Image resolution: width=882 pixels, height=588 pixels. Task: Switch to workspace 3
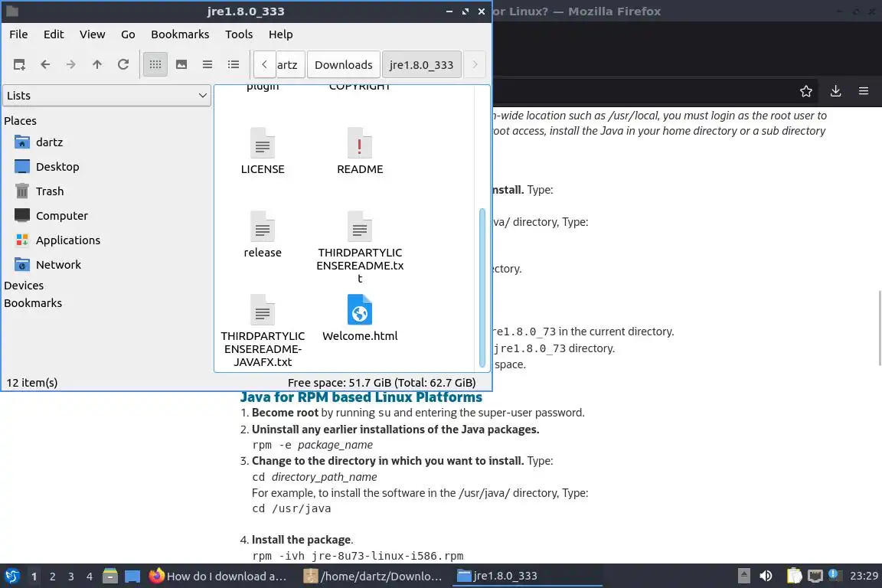71,577
